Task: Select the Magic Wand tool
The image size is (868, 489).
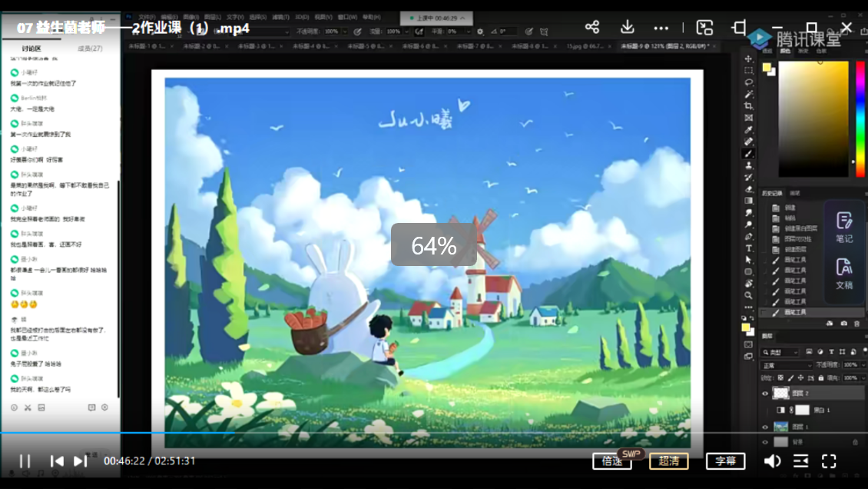Action: click(x=748, y=94)
